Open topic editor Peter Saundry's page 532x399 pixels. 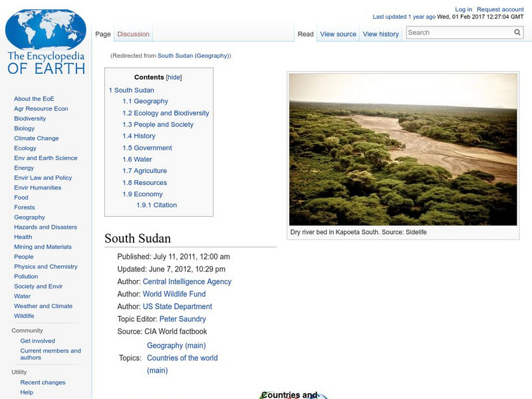coord(182,319)
